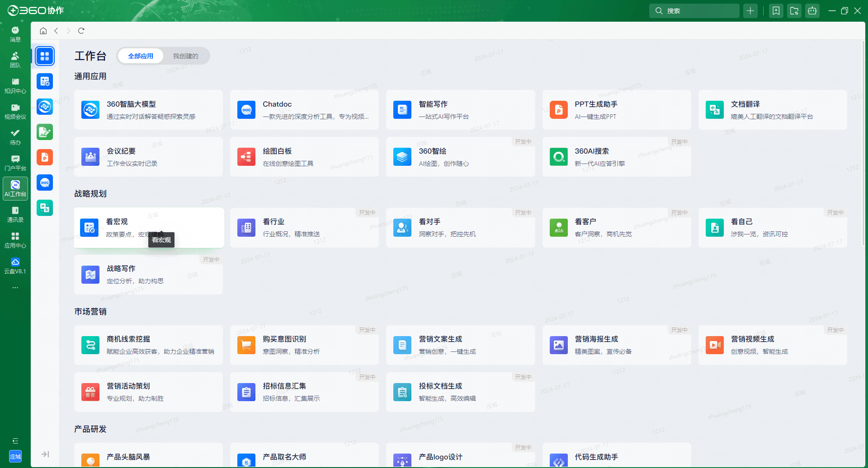Viewport: 868px width, 468px height.
Task: Open the 消息 messages sidebar item
Action: tap(15, 34)
